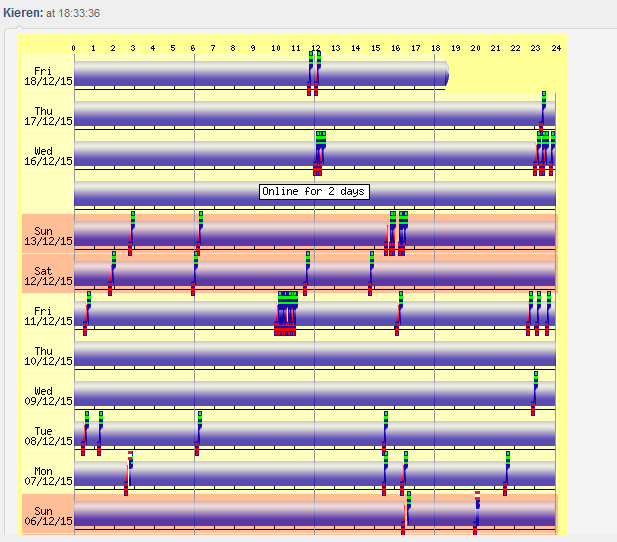Select the Wed 16/12/15 row label
Viewport: 617px width, 542px height.
tap(48, 156)
